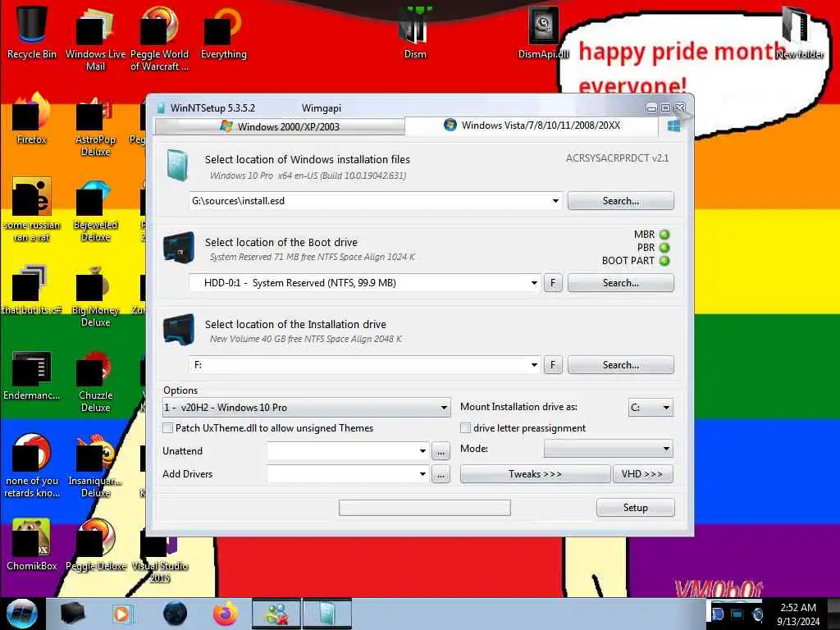
Task: Open Everything desktop icon
Action: pyautogui.click(x=223, y=32)
